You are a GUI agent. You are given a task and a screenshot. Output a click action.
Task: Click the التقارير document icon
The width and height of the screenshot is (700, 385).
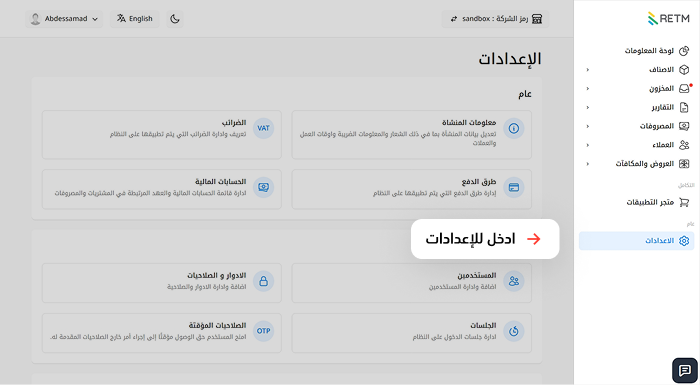[683, 107]
